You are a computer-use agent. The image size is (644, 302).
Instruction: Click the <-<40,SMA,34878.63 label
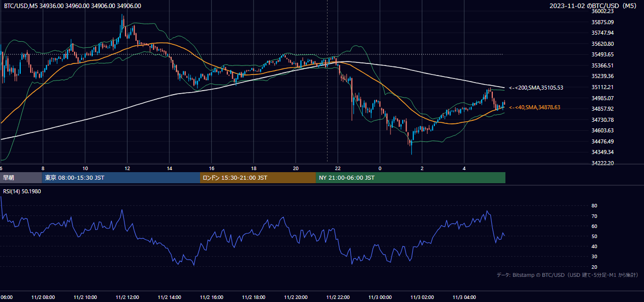coord(534,107)
